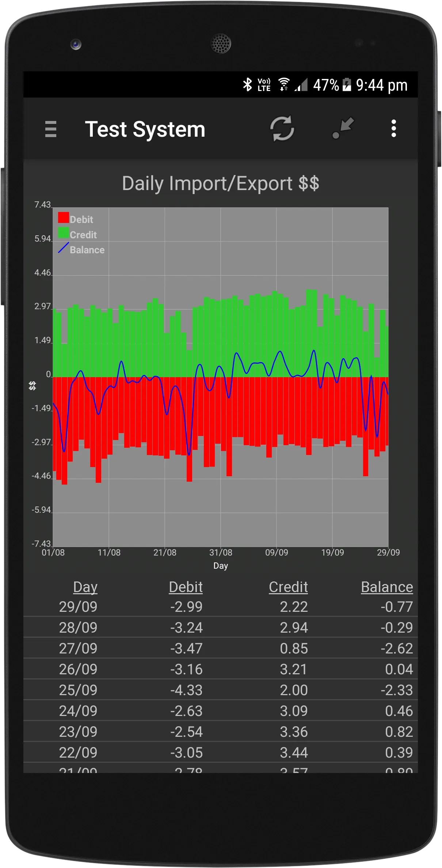
Task: Tap balance value -0.77
Action: 397,607
